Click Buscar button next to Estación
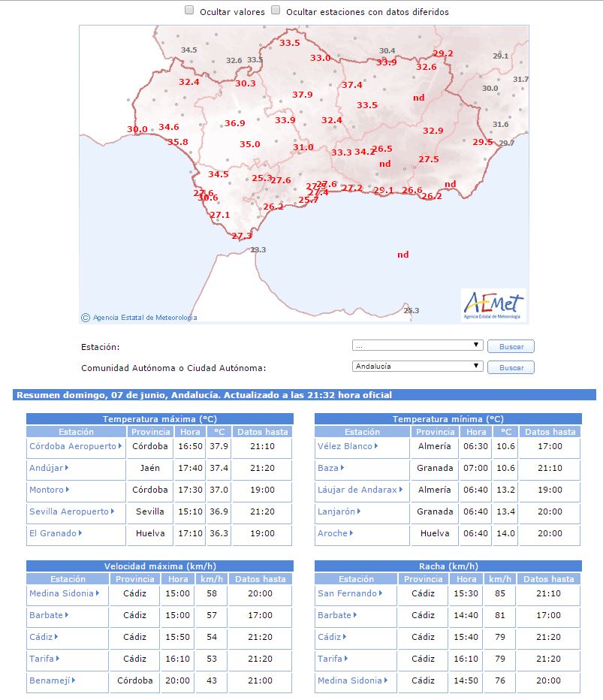The width and height of the screenshot is (603, 700). coord(511,346)
